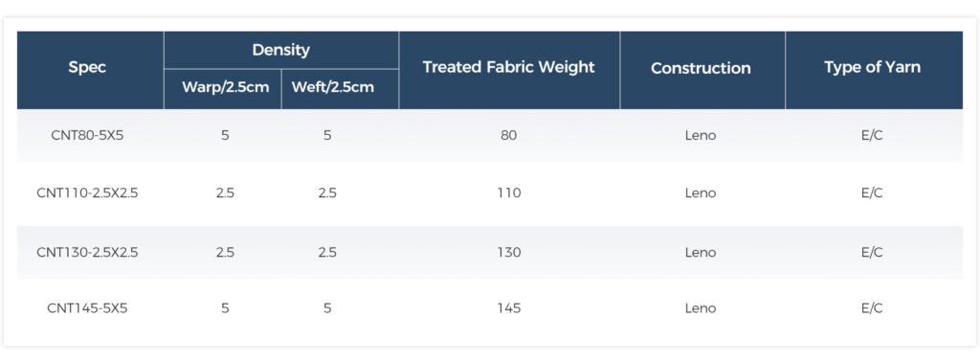This screenshot has width=980, height=363.
Task: Click the Weft/2.5cm subheader
Action: [x=342, y=87]
